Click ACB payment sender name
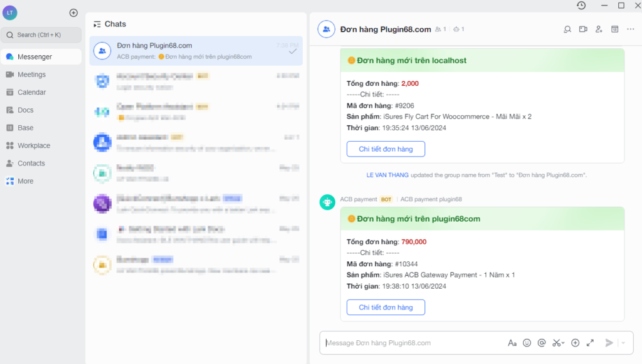 (x=359, y=199)
